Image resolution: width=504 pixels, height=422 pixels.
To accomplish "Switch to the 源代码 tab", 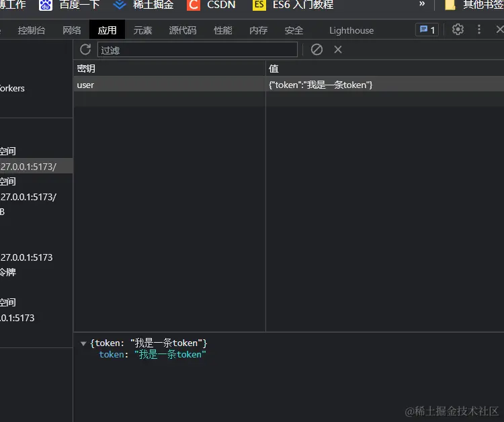I will (183, 30).
